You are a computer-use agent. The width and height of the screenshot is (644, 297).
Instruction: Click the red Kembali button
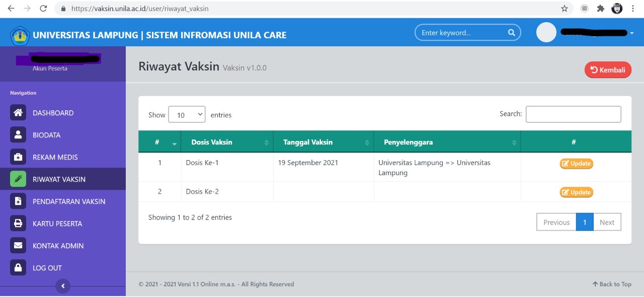pyautogui.click(x=608, y=70)
